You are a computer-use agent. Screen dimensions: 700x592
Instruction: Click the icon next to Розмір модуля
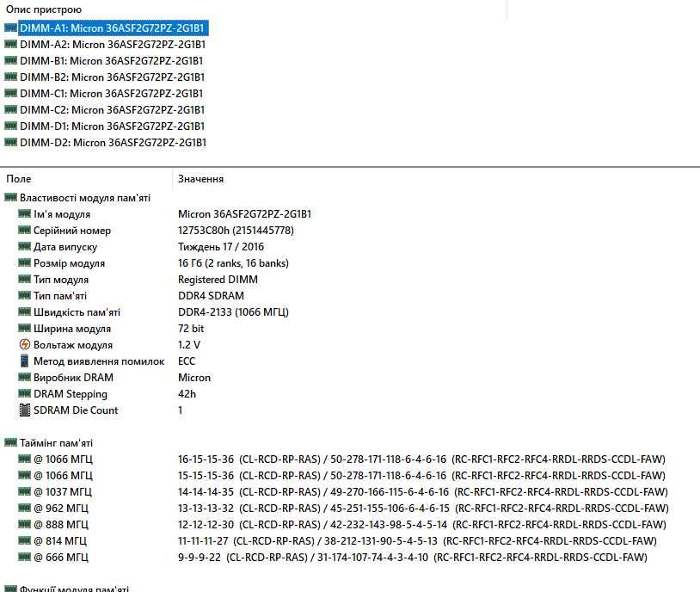coord(25,262)
